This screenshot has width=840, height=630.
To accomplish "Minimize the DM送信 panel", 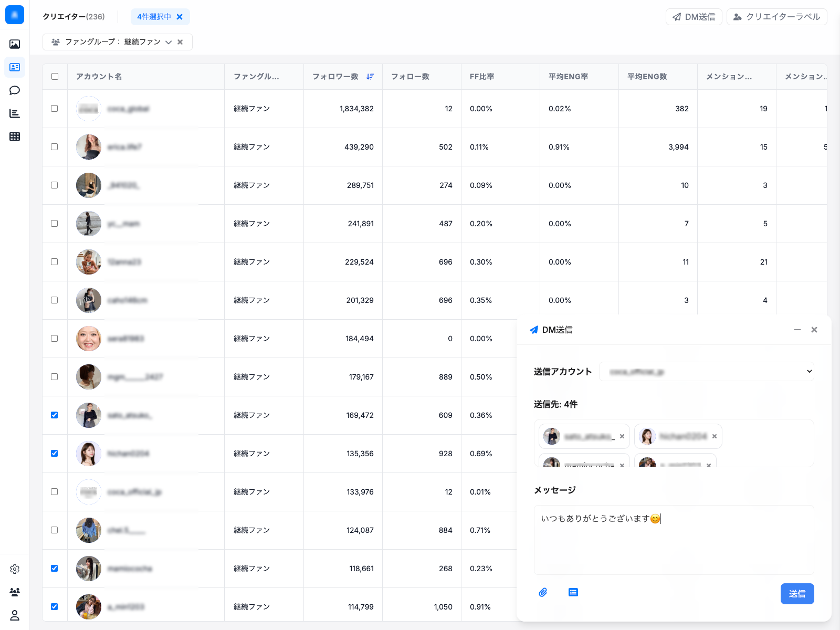I will pyautogui.click(x=797, y=330).
